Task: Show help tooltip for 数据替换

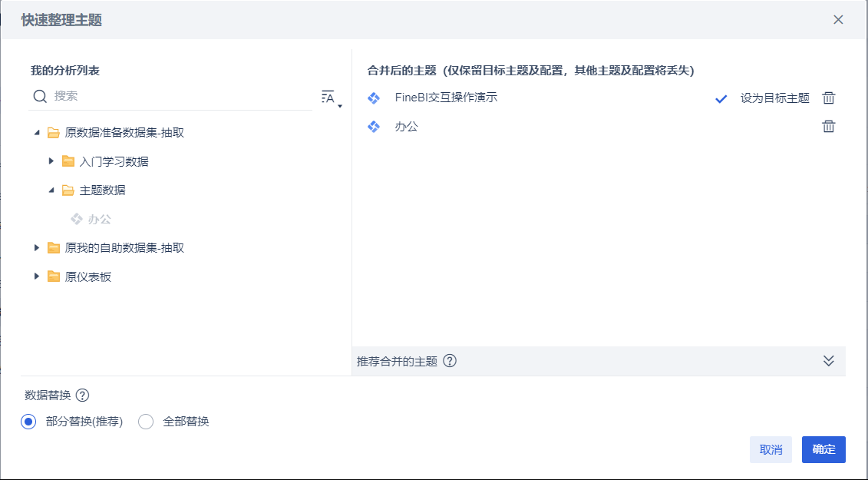Action: point(82,396)
